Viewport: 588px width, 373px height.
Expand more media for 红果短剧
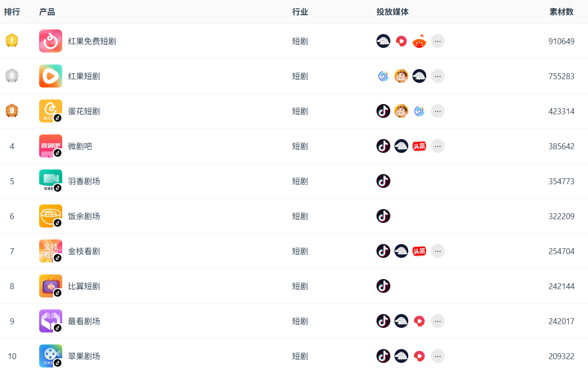[438, 76]
